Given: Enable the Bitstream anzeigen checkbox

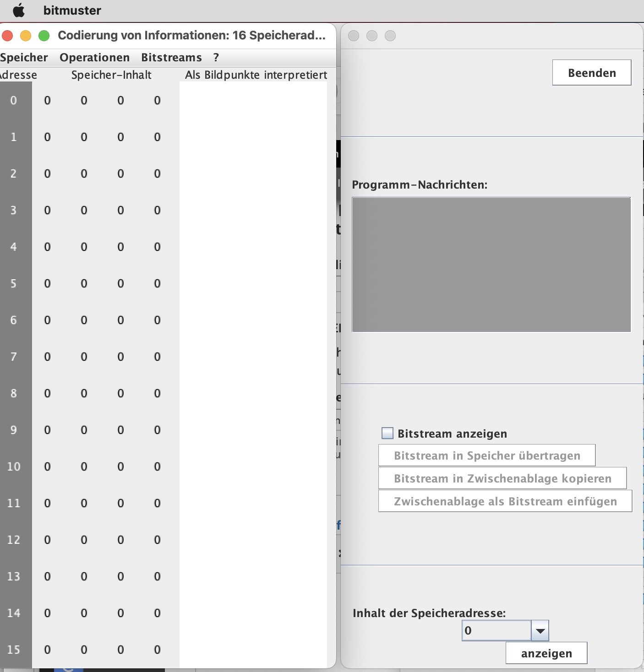Looking at the screenshot, I should point(387,433).
